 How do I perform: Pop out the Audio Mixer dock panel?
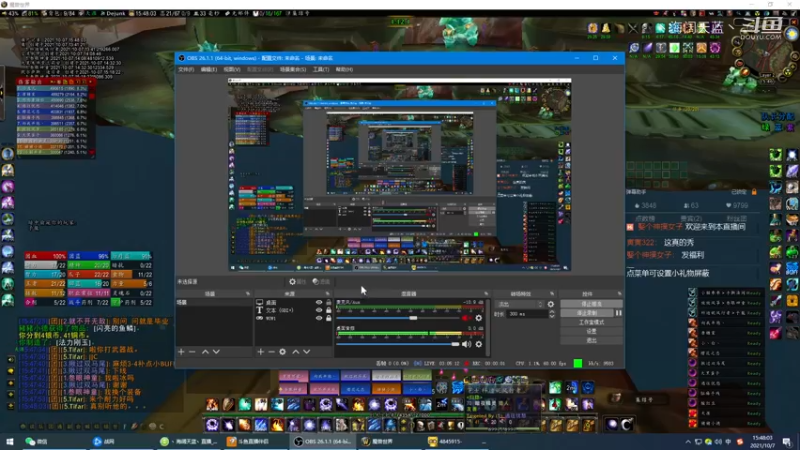pyautogui.click(x=486, y=294)
